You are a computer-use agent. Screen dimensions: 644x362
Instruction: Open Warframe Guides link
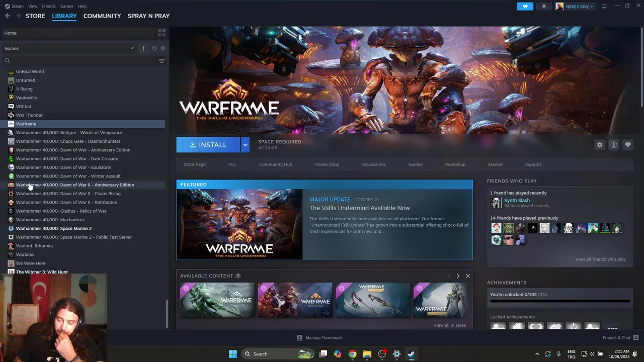(415, 164)
